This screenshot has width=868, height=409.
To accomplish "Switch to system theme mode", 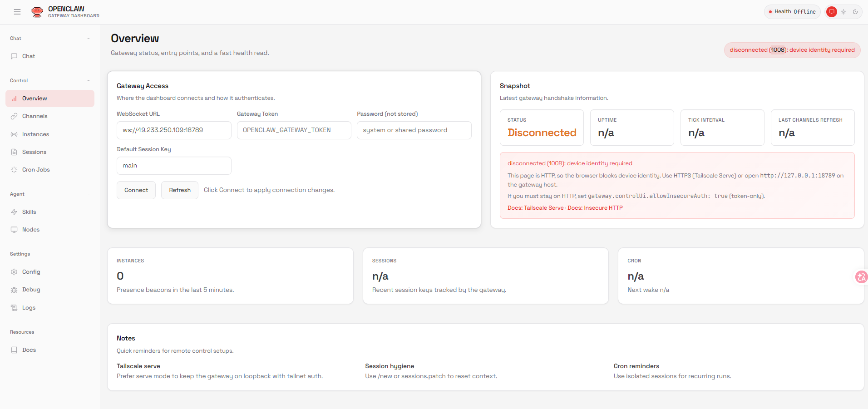I will [832, 12].
